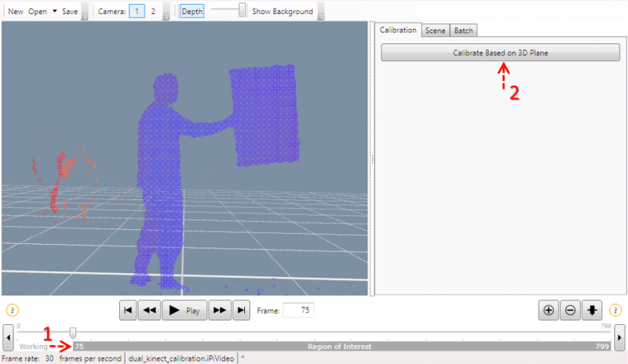
Task: Adjust the depth opacity slider handle
Action: (242, 10)
